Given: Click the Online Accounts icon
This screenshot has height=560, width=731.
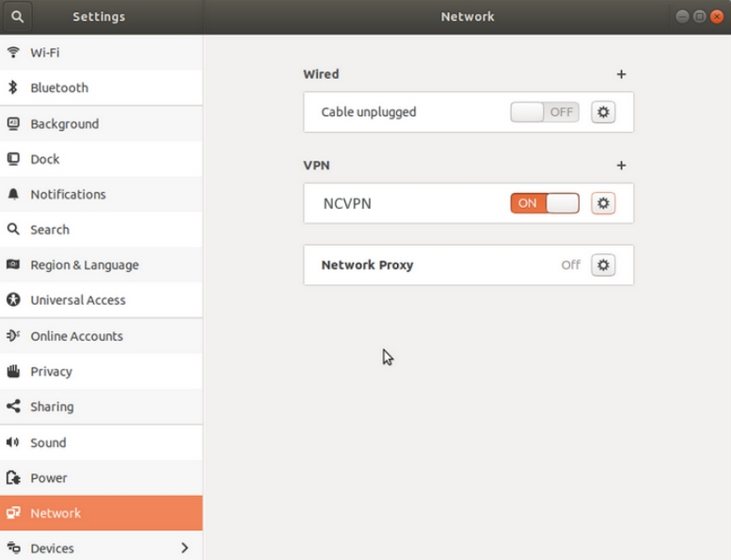Looking at the screenshot, I should 13,335.
